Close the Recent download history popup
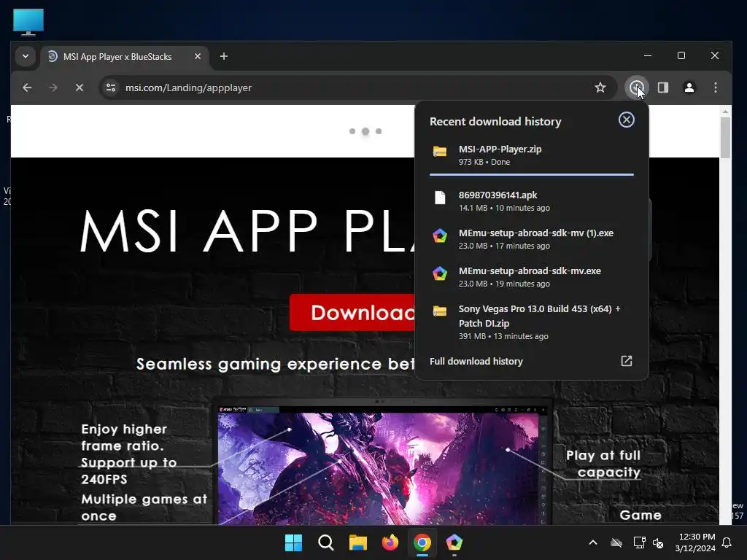The width and height of the screenshot is (747, 560). click(627, 120)
